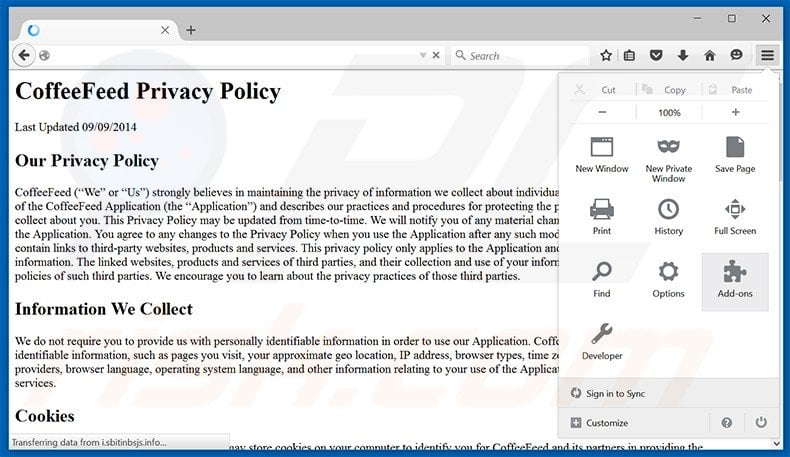Save to Pocket icon

[x=655, y=55]
